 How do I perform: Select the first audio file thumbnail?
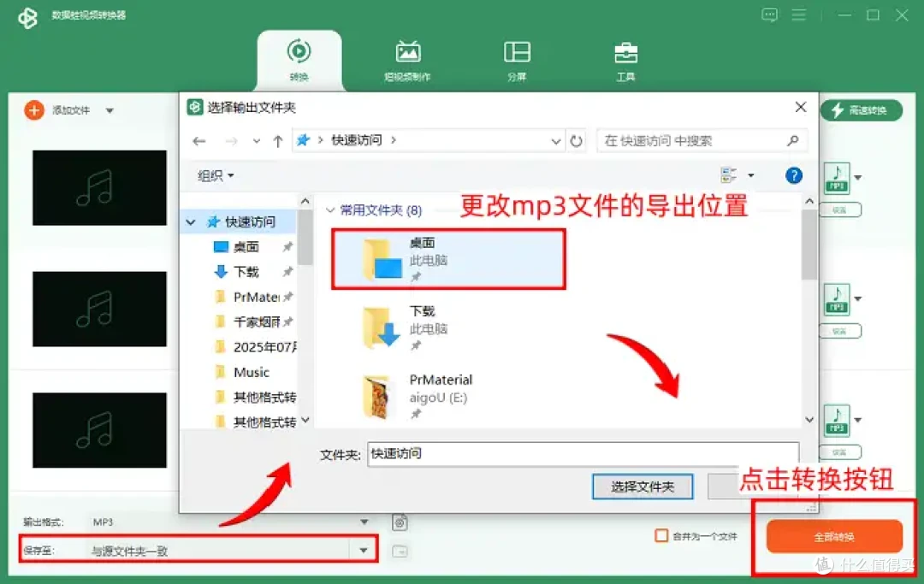pyautogui.click(x=99, y=188)
